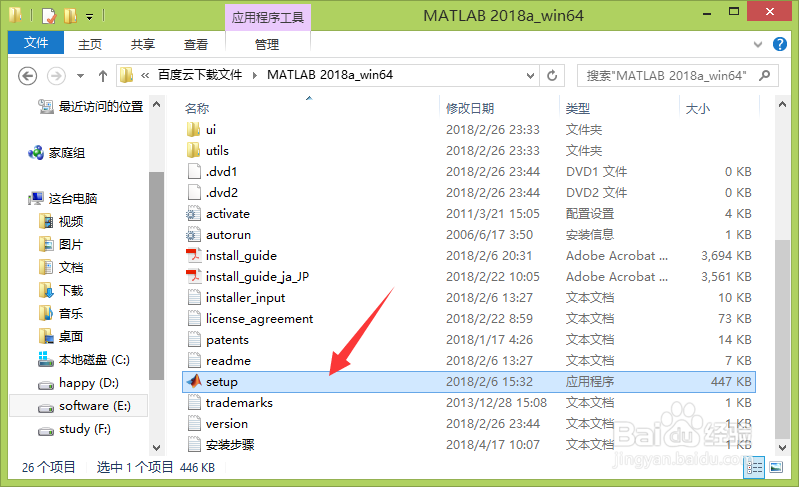Screen dimensions: 799x487
Task: Open happy (D:) drive
Action: (78, 383)
